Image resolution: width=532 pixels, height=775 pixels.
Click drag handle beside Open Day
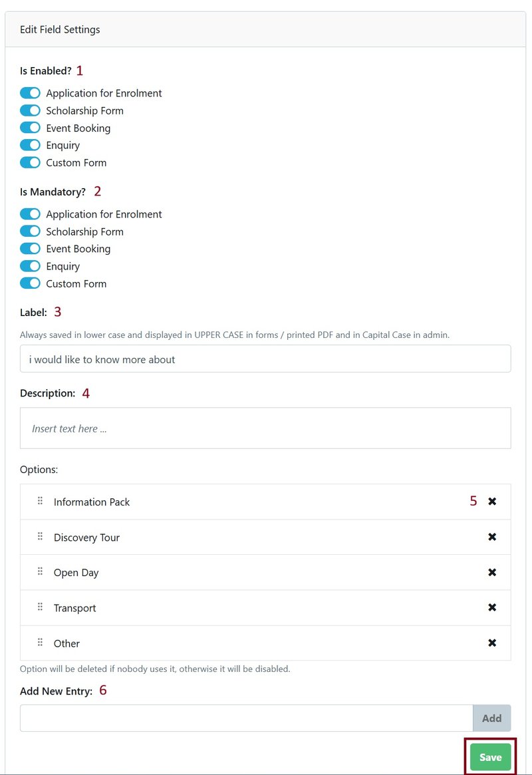click(40, 572)
